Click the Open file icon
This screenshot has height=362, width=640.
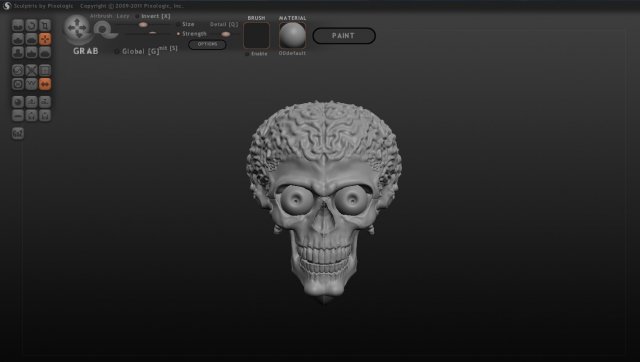pos(31,115)
